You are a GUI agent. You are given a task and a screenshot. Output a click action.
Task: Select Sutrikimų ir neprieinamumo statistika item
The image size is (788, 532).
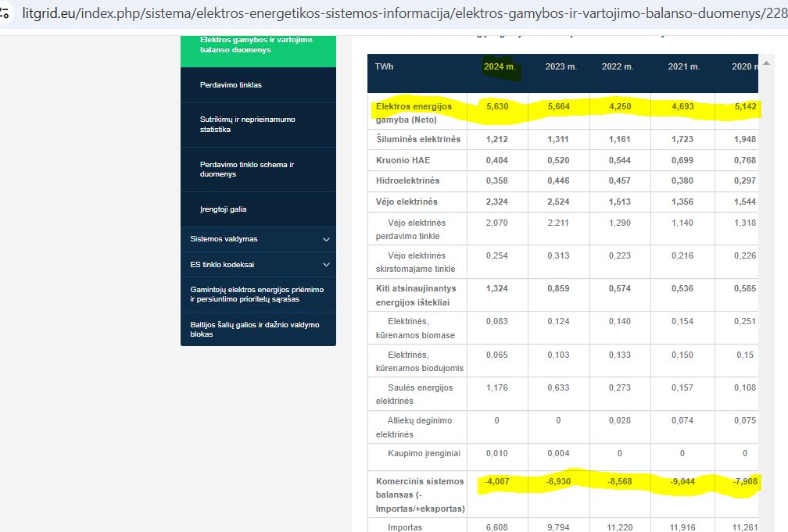tap(258, 124)
